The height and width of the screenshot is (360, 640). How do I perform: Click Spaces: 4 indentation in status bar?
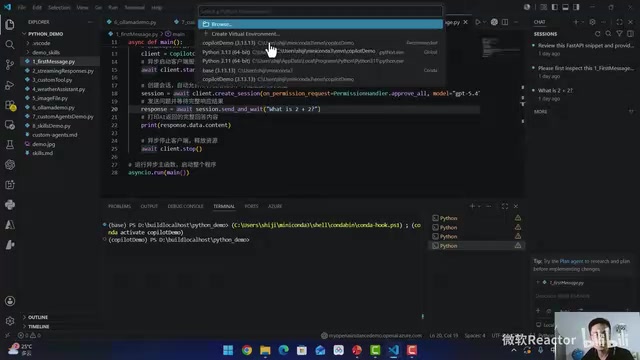(475, 336)
